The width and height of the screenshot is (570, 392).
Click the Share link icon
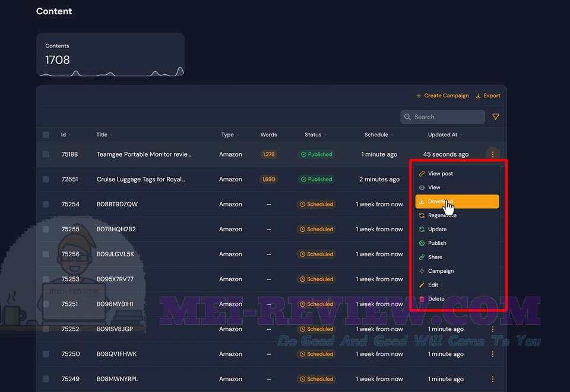coord(422,257)
